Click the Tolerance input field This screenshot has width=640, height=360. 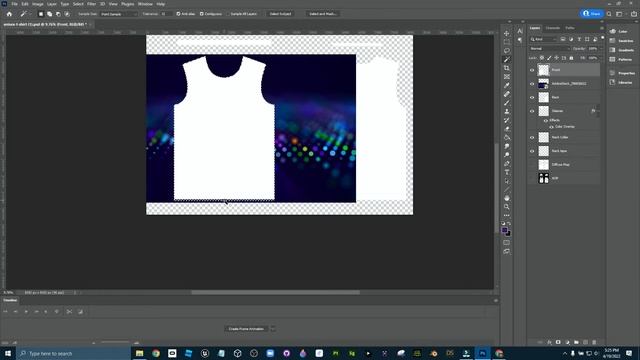point(165,14)
